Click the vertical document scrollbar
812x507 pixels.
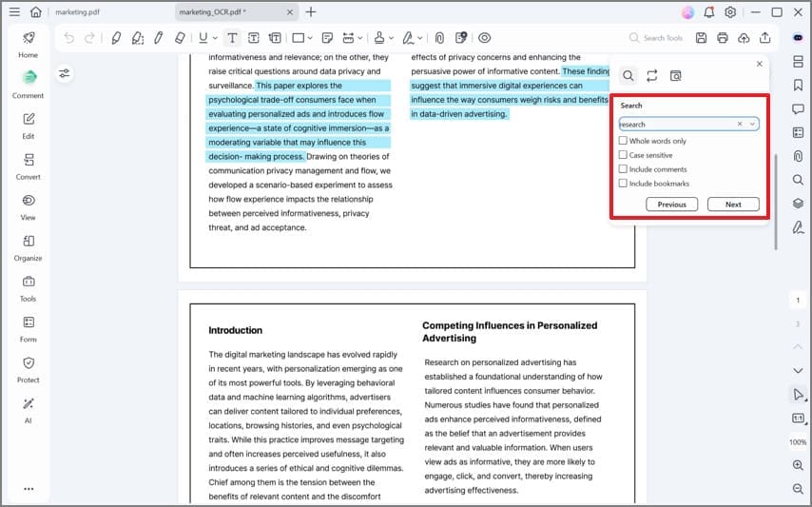tap(775, 202)
